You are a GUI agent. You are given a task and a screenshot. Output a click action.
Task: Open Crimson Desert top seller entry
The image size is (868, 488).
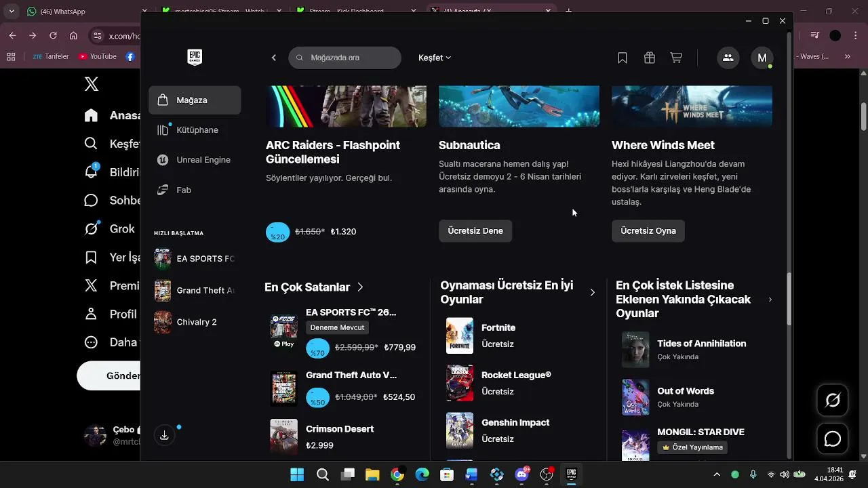[x=344, y=437]
